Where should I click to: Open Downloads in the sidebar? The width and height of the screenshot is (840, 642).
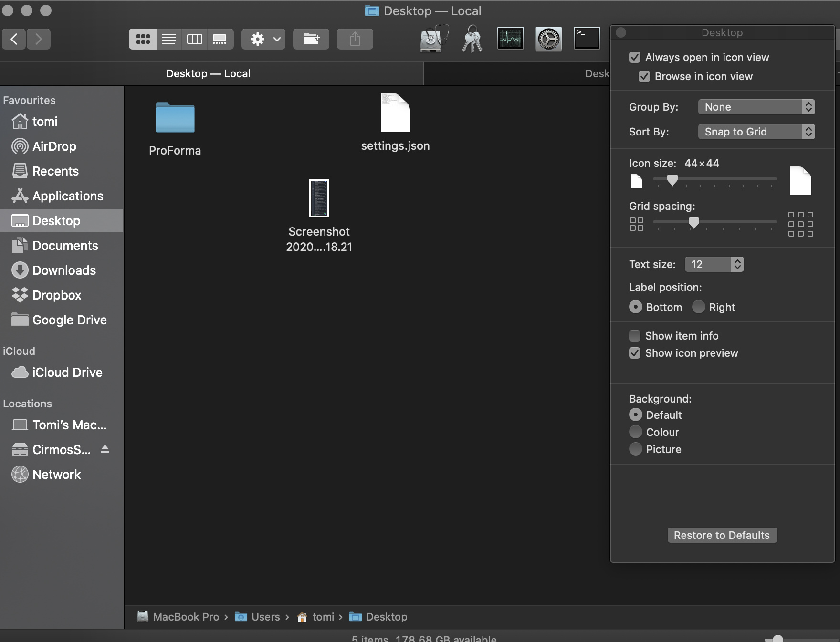pyautogui.click(x=64, y=270)
